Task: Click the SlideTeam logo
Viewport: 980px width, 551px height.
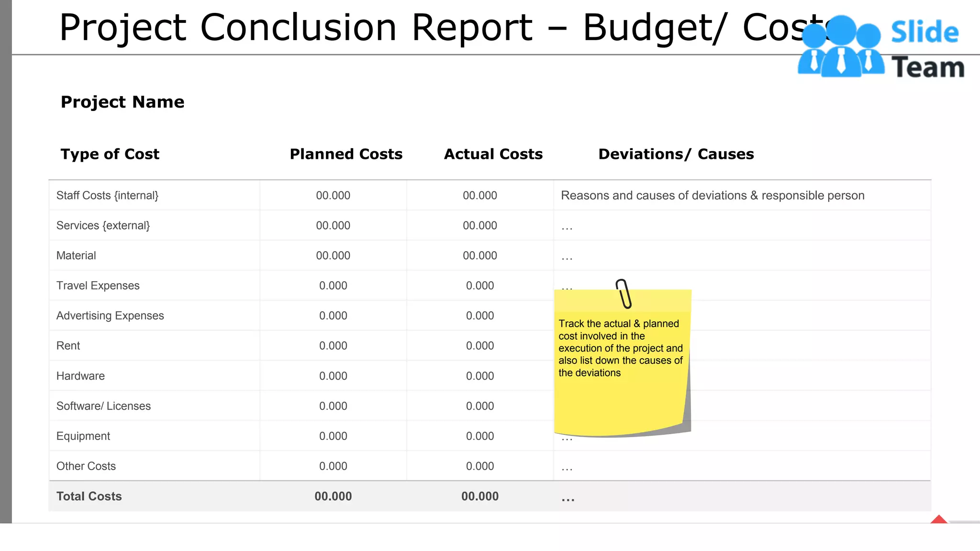Action: 881,47
